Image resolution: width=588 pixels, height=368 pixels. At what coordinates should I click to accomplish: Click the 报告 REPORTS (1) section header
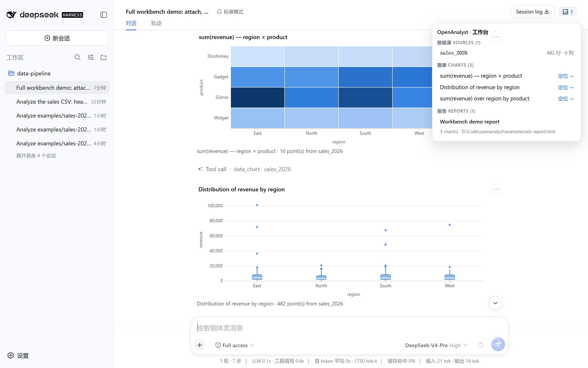(x=456, y=111)
